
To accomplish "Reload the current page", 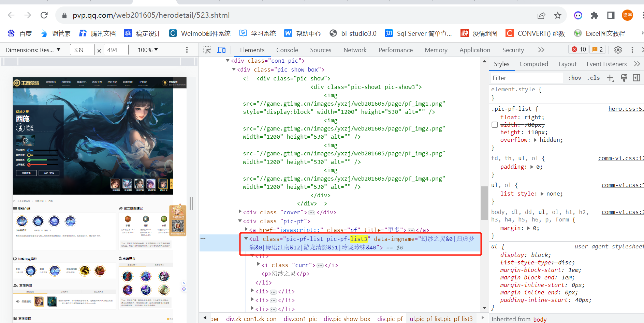I will [44, 15].
